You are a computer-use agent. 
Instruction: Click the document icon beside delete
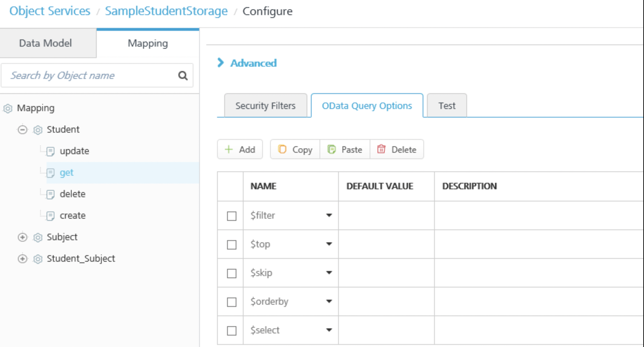tap(51, 194)
